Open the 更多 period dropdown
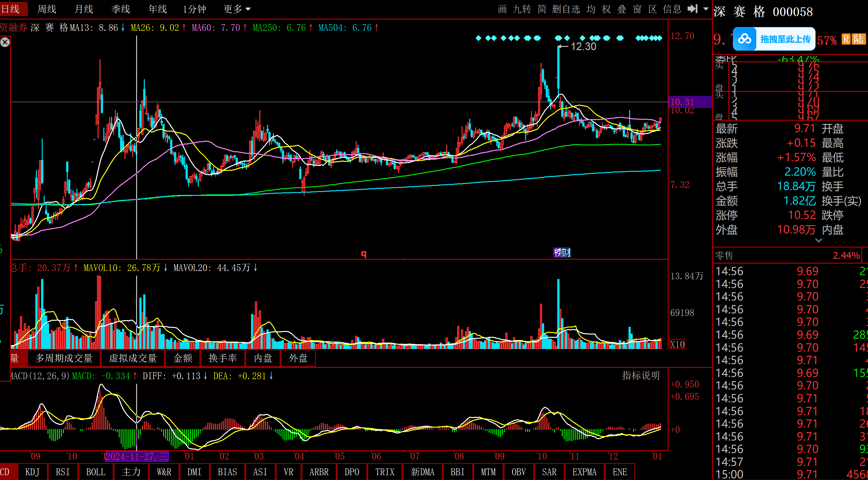Screen dimensions: 868x480 237,9
